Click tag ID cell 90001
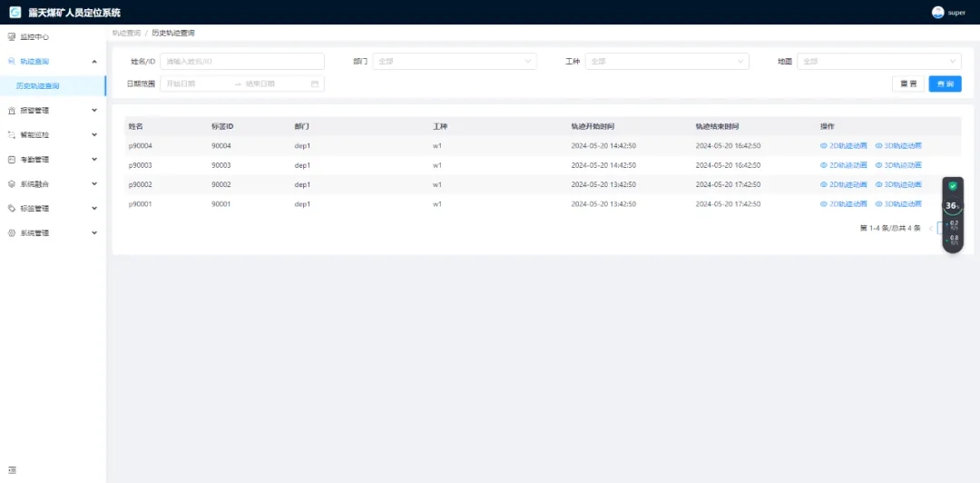This screenshot has width=980, height=483. 221,204
